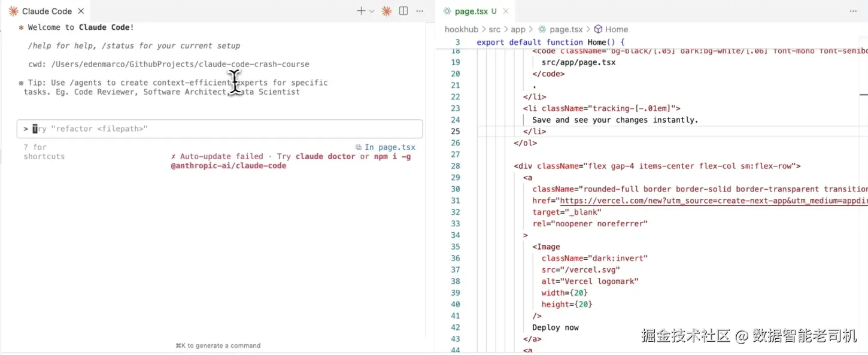Screen dimensions: 868x355
Task: Click React icon on page.tsx tab
Action: coord(447,11)
